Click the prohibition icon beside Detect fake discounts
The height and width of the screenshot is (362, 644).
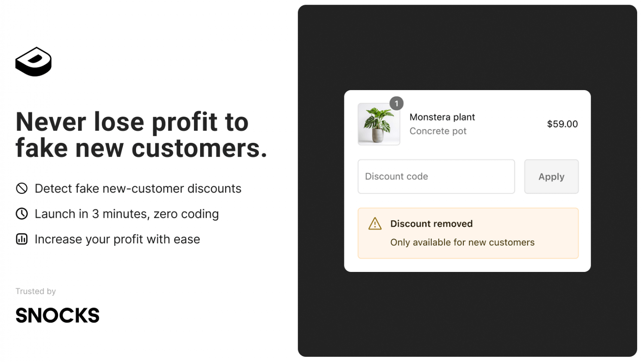coord(22,188)
